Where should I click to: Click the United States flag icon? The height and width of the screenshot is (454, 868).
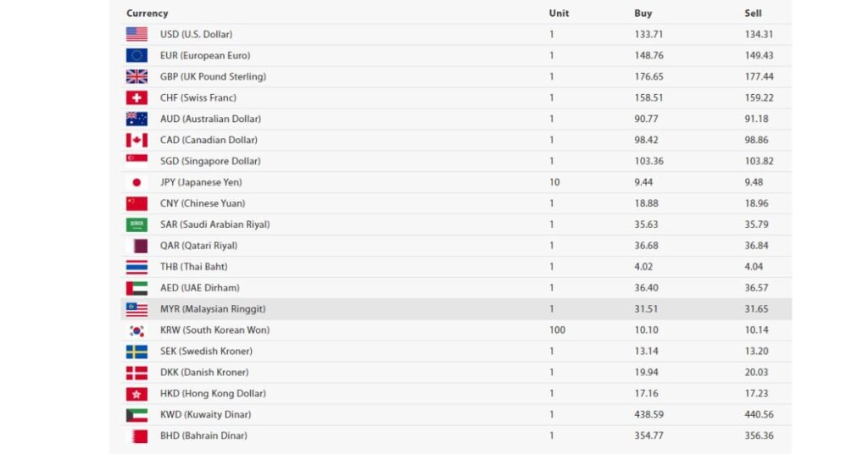tap(136, 34)
